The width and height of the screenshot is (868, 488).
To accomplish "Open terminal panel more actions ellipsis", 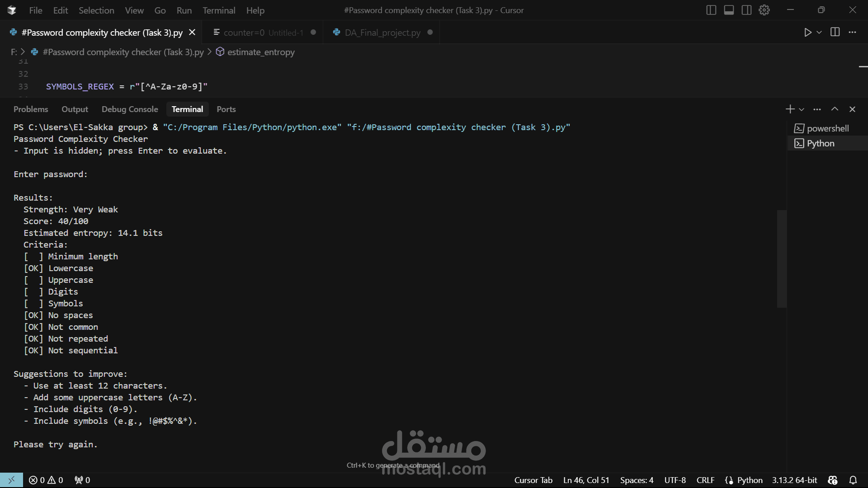I will [817, 109].
